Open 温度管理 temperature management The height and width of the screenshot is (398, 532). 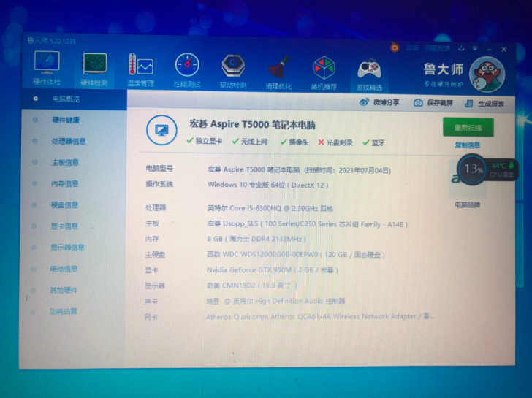(x=140, y=69)
